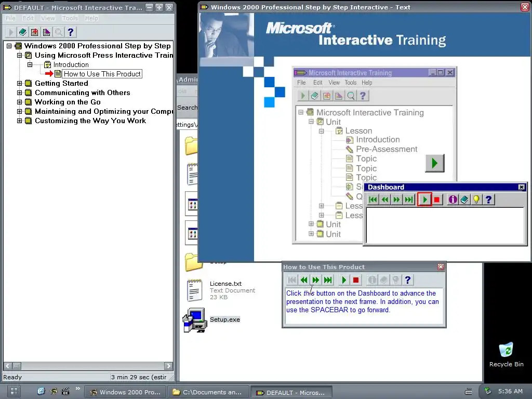Click the Communicating with Others book icon

tap(29, 92)
